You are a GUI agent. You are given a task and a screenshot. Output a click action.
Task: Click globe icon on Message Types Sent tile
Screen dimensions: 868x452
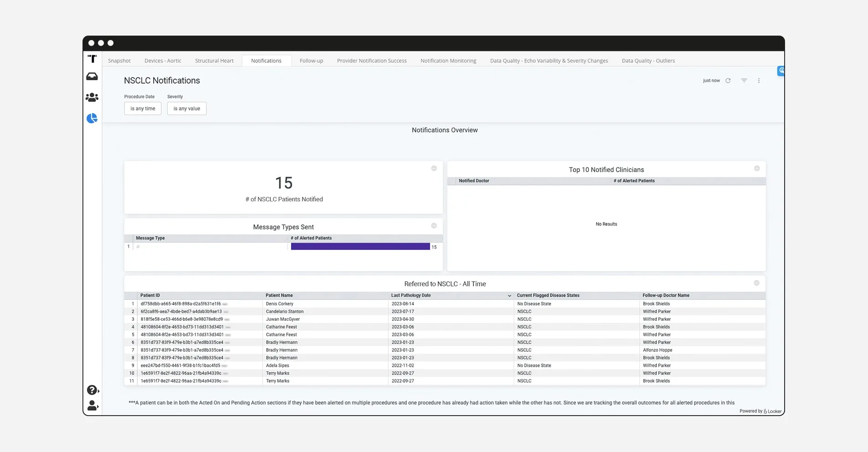pos(434,226)
